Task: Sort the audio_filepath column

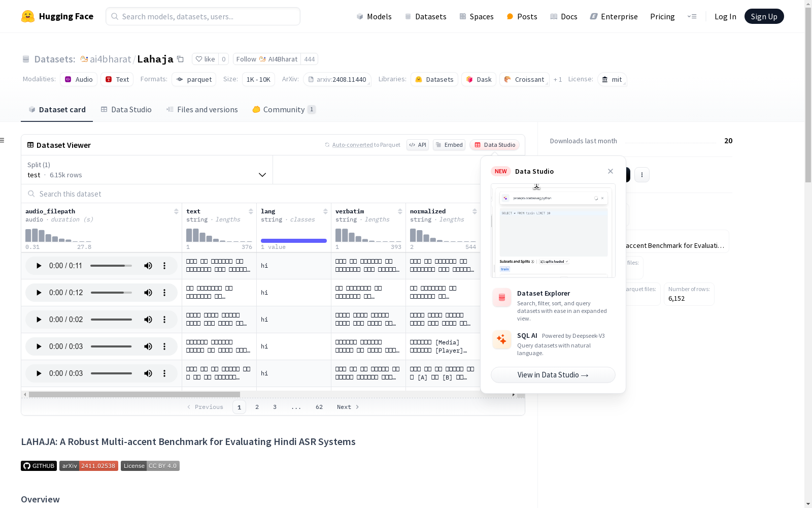Action: click(176, 211)
